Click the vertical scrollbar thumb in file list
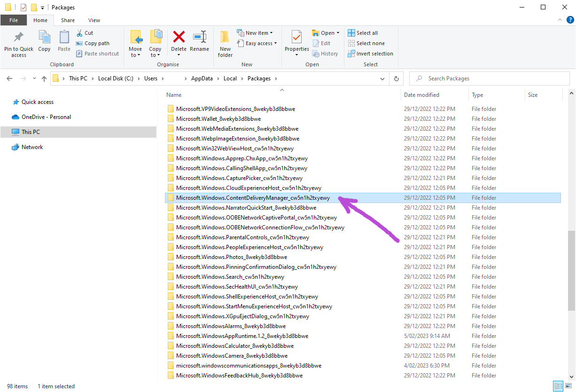This screenshot has height=392, width=576. pos(571,270)
